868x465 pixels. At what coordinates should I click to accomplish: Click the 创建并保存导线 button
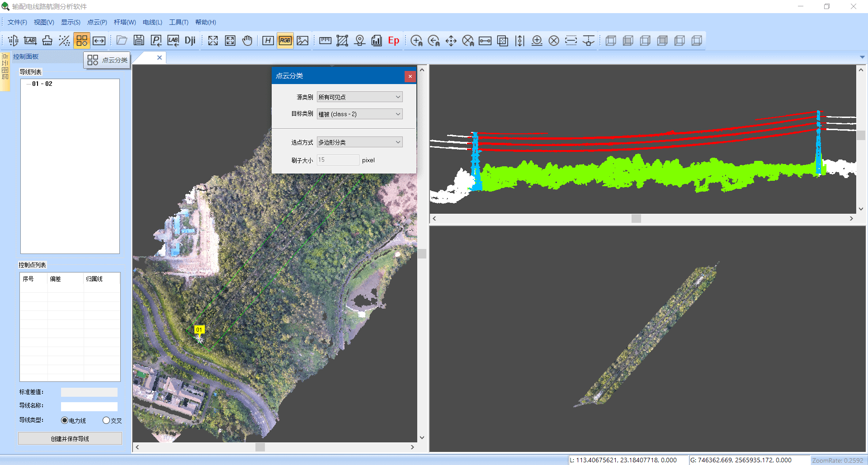pyautogui.click(x=70, y=438)
